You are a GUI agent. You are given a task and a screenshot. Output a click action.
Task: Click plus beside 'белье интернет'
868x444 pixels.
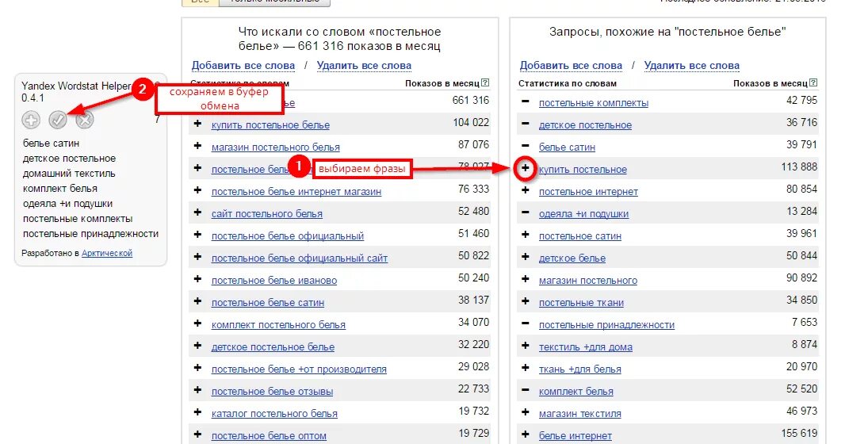[x=526, y=434]
